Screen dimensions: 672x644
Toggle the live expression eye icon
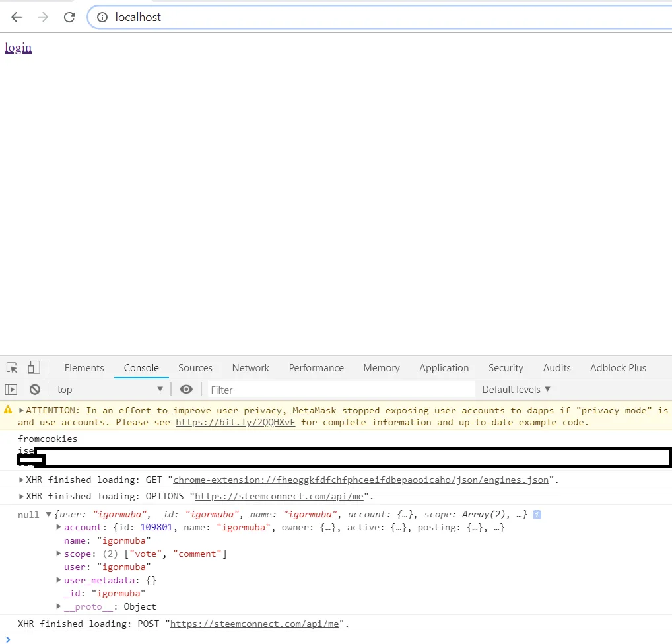coord(186,389)
